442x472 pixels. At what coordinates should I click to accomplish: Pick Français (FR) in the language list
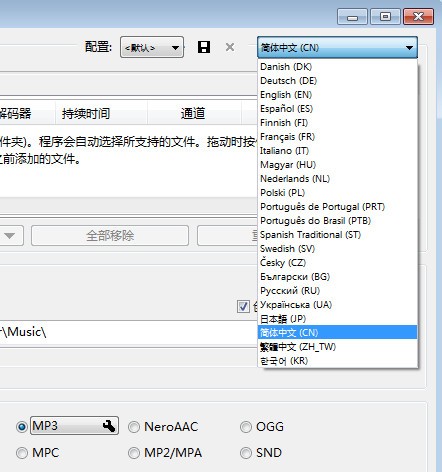coord(337,137)
